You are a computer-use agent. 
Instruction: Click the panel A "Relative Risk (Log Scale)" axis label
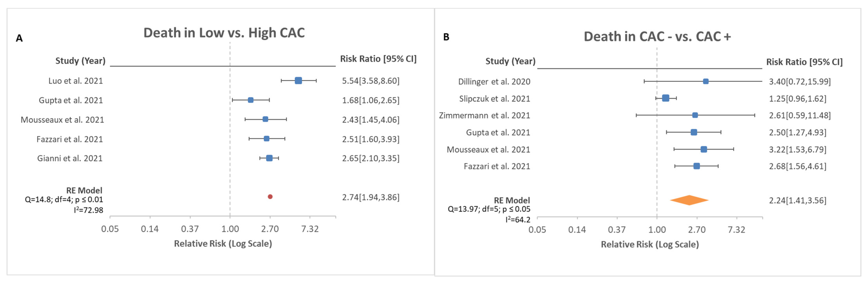point(223,244)
